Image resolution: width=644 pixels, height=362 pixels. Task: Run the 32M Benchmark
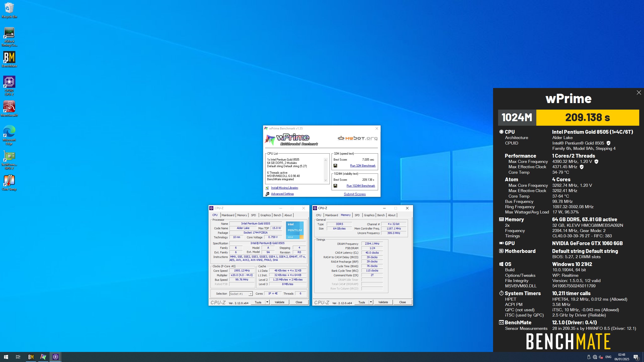coord(363,166)
